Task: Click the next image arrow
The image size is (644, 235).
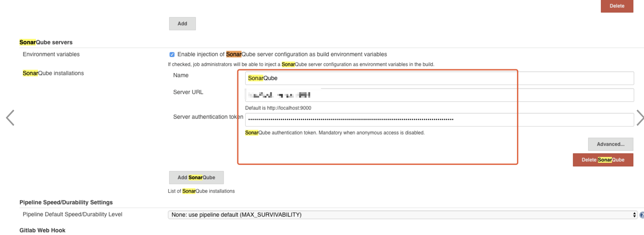Action: tap(640, 117)
